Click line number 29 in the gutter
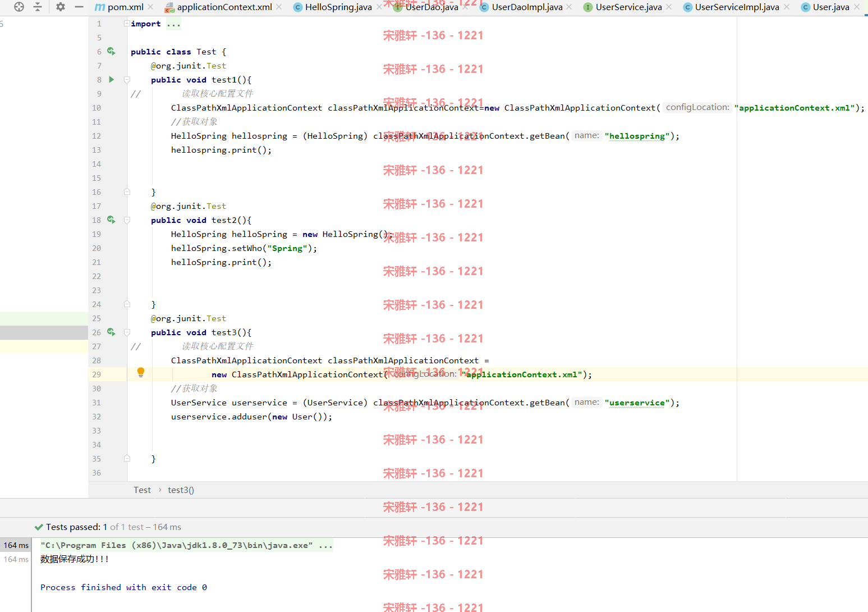 [97, 374]
